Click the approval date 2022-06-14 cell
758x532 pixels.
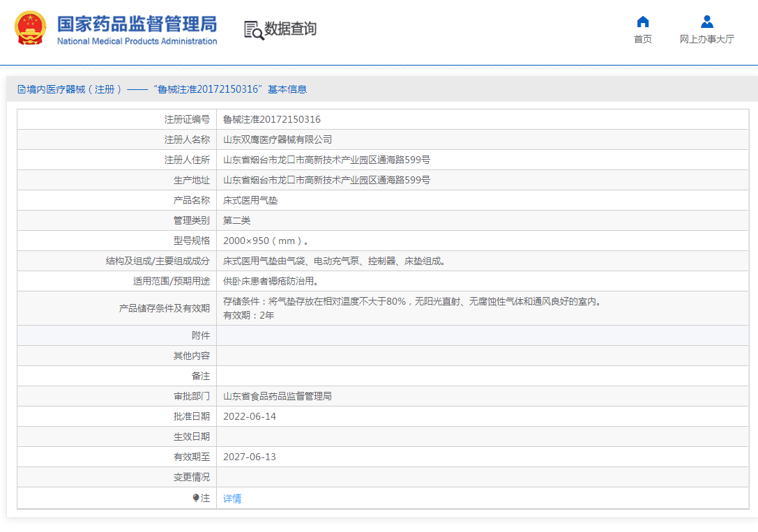(483, 416)
